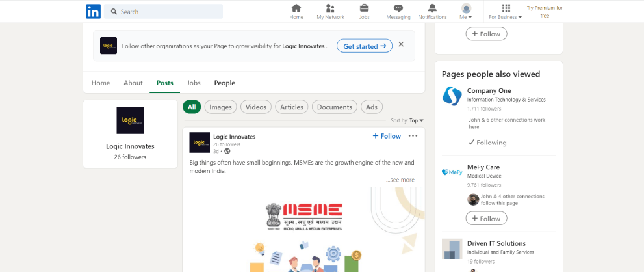Click '26 followers' text in left card

click(130, 157)
